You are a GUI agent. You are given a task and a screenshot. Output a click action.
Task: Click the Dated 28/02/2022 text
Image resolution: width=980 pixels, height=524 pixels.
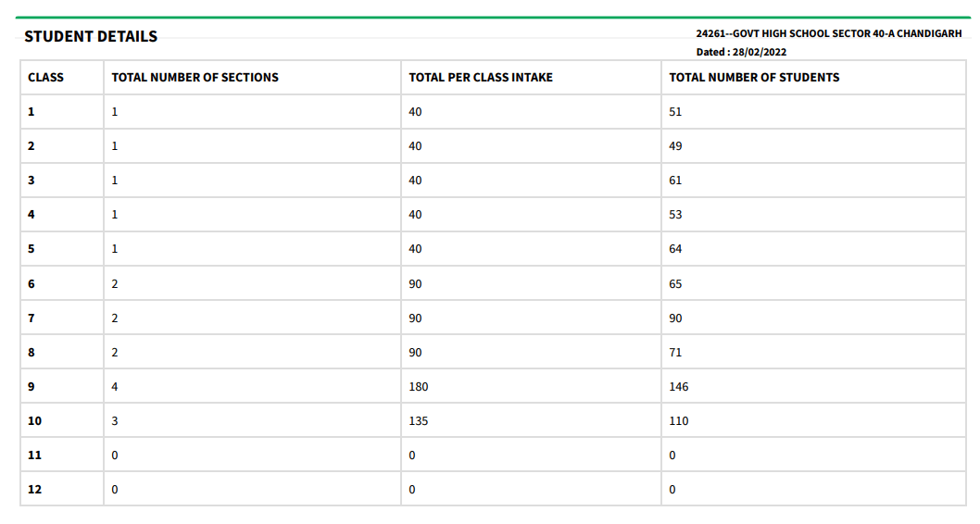coord(741,53)
